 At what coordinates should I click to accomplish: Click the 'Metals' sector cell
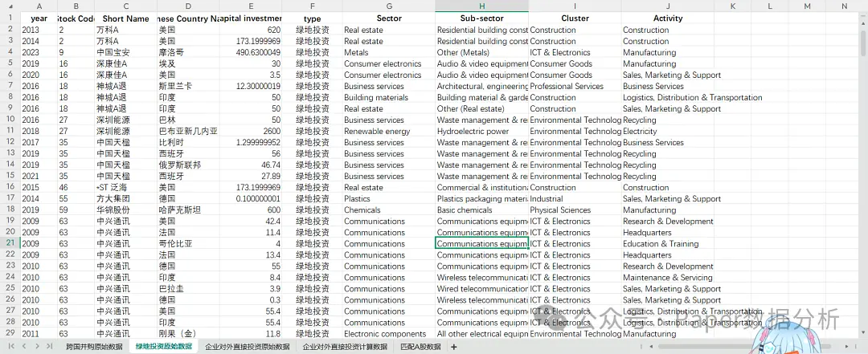click(x=389, y=52)
